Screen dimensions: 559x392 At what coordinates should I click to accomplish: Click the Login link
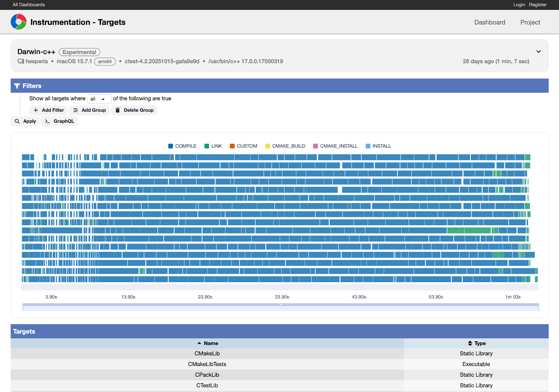click(519, 5)
